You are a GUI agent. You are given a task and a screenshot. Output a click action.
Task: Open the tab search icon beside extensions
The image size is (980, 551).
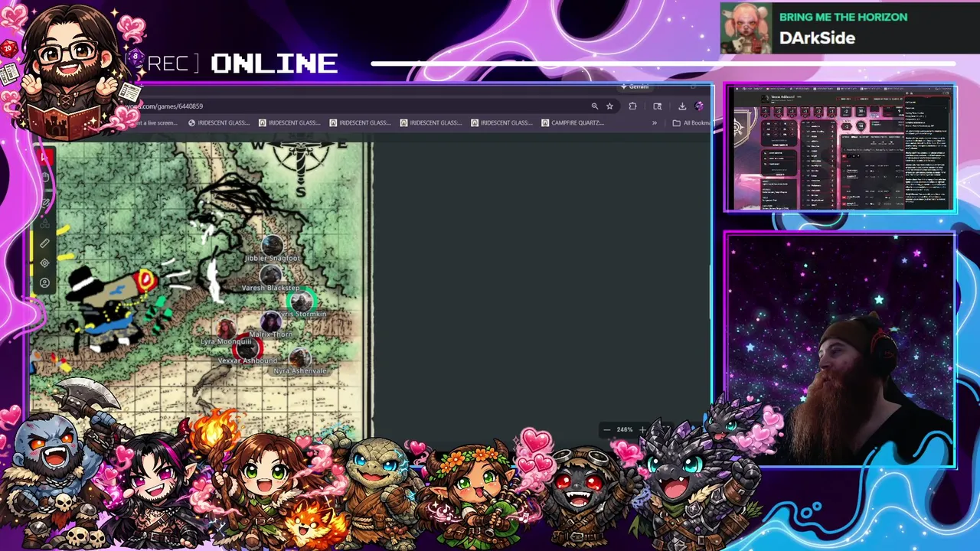pyautogui.click(x=657, y=106)
